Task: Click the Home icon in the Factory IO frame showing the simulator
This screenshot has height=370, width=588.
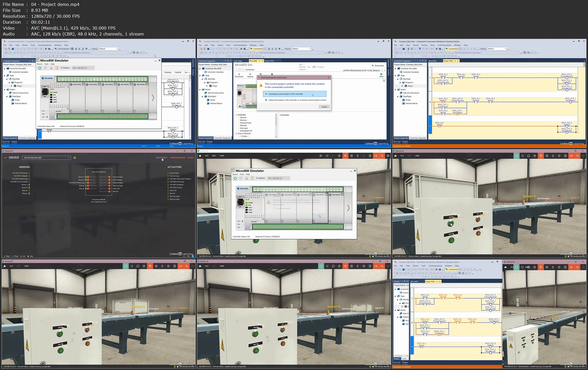Action: (200, 156)
